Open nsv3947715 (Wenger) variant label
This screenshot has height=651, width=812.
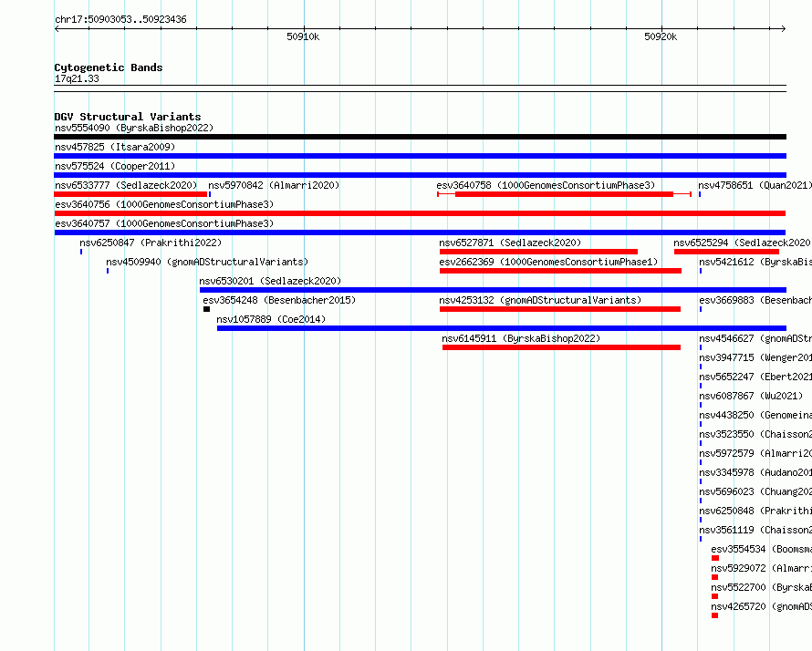755,357
